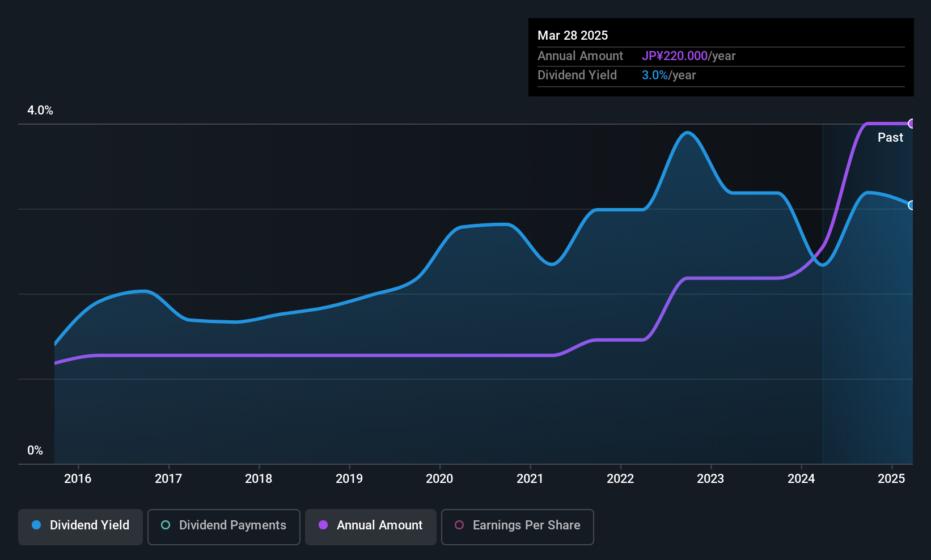Screen dimensions: 931x560
Task: Select the blue yield endpoint marker on right edge
Action: pyautogui.click(x=912, y=205)
